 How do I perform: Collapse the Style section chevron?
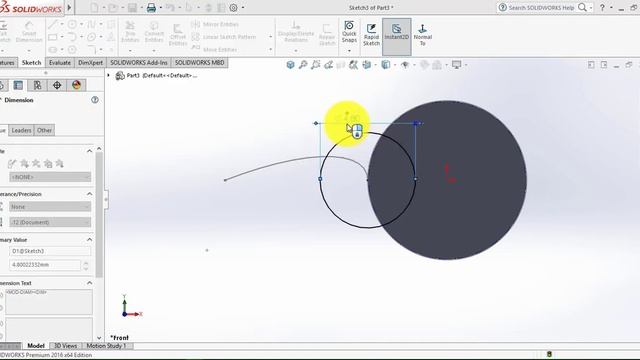[x=89, y=151]
